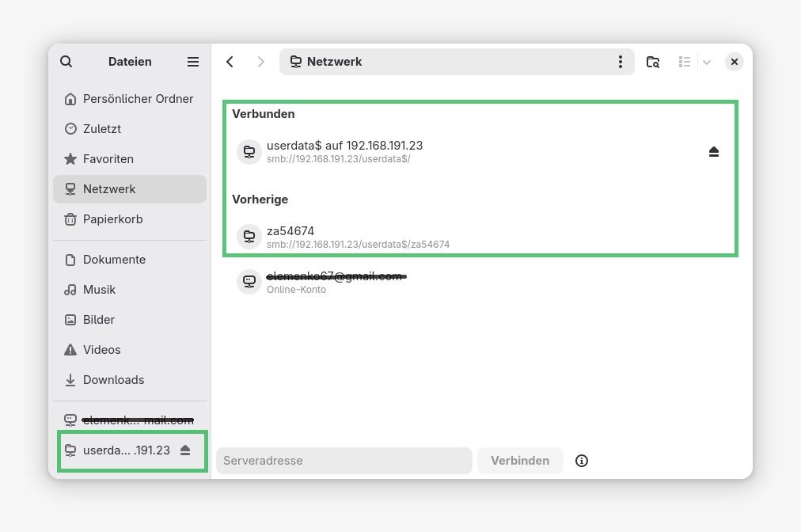This screenshot has width=801, height=532.
Task: Open Downloads folder in sidebar
Action: click(x=130, y=380)
